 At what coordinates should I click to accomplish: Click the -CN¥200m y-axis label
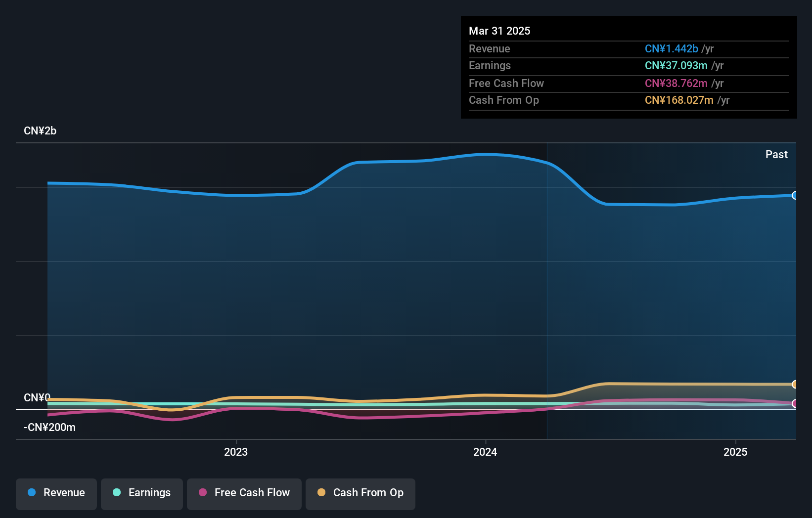coord(49,428)
